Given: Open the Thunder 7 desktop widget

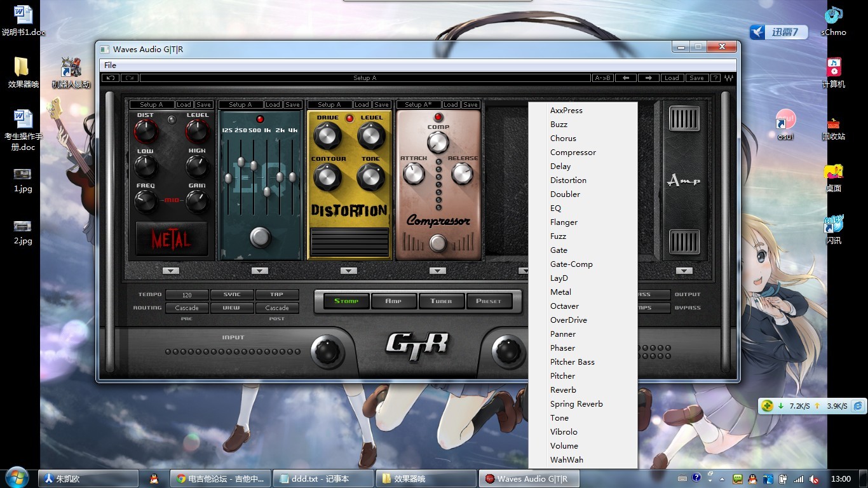Looking at the screenshot, I should 778,32.
